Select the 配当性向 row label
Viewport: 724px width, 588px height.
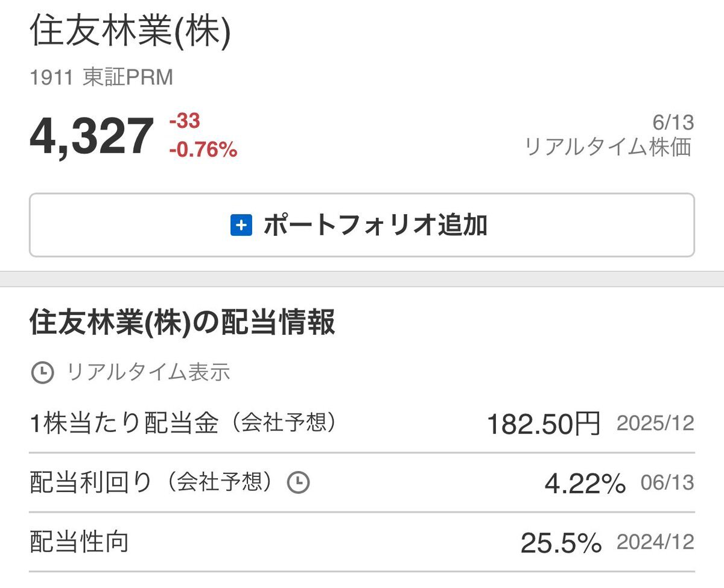tap(79, 543)
